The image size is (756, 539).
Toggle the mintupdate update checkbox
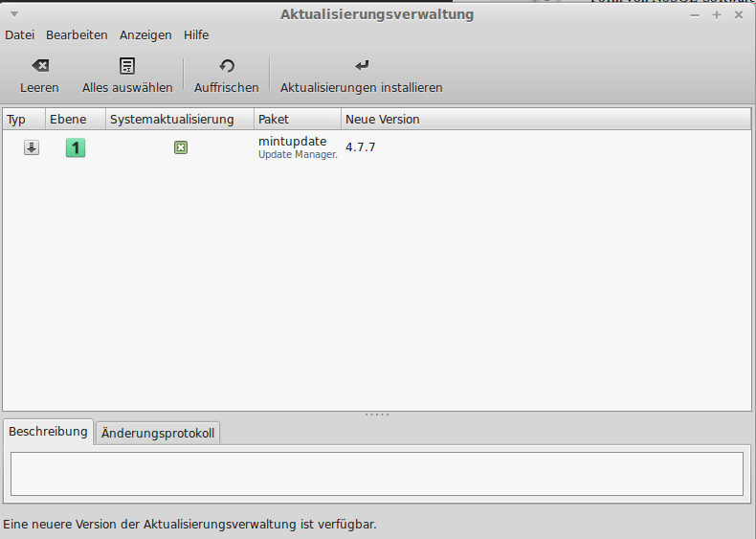181,147
